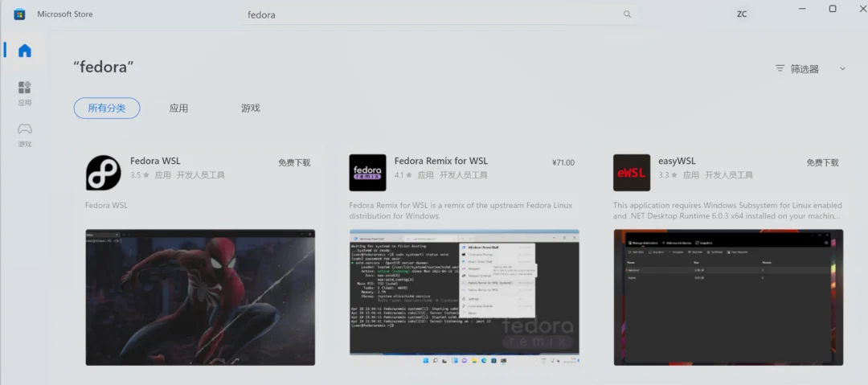Open the Apps (应用) sidebar section
868x385 pixels.
click(x=25, y=93)
